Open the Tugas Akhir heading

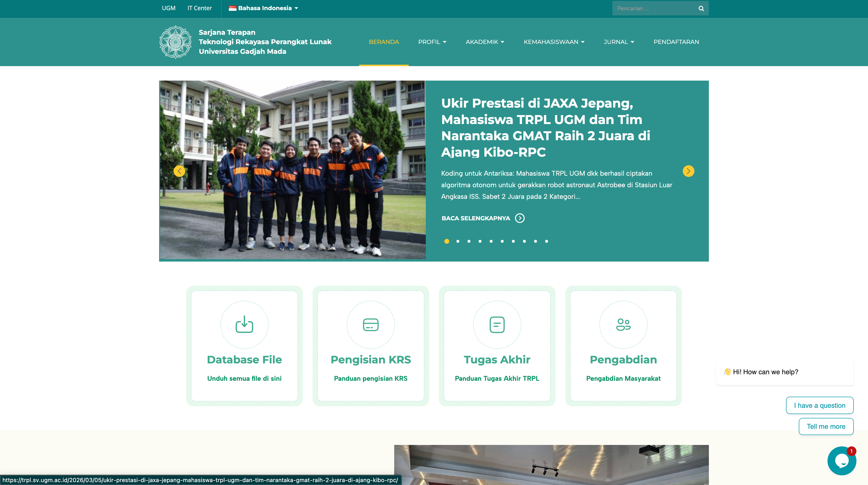pos(497,360)
